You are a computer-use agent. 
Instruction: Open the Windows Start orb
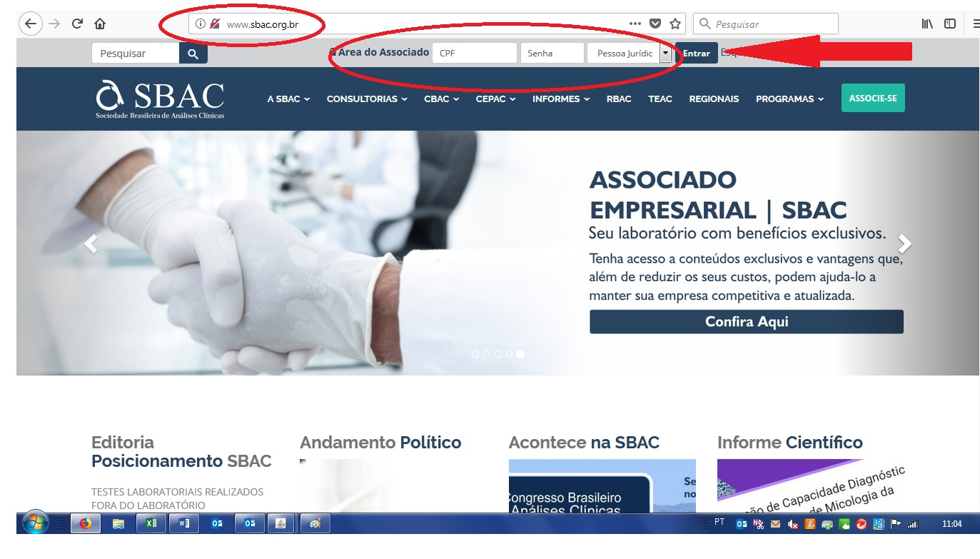point(35,523)
